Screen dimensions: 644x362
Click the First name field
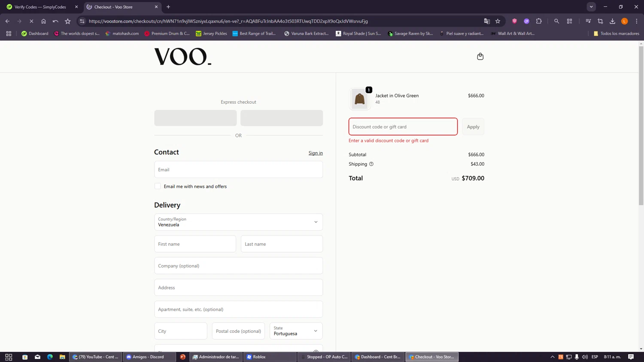pyautogui.click(x=195, y=244)
